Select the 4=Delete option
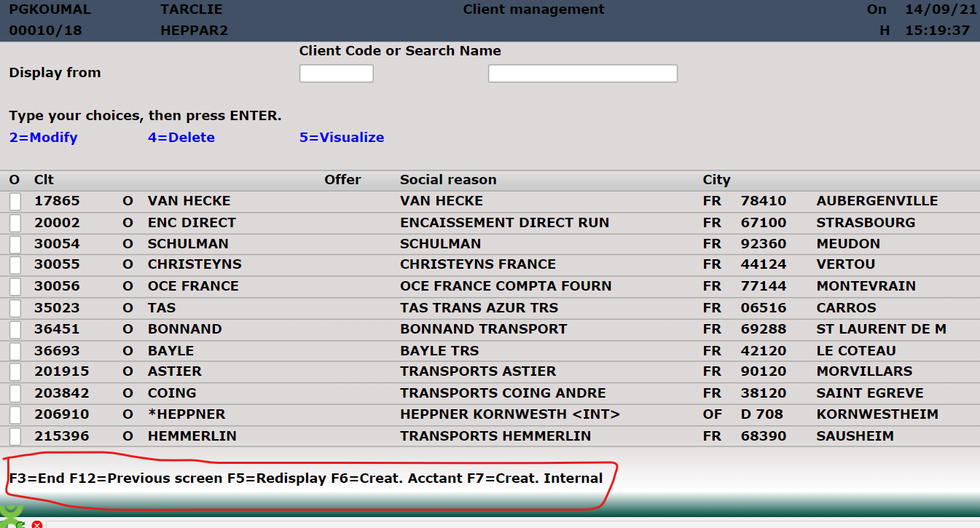 click(x=181, y=138)
